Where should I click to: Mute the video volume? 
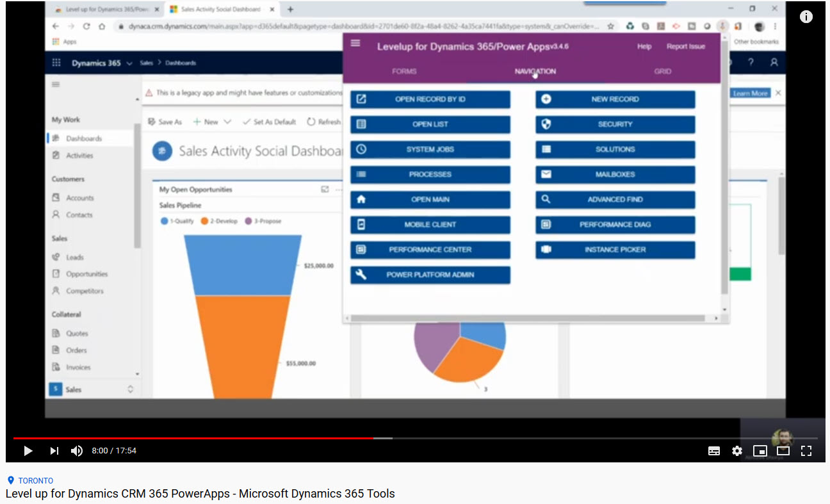tap(77, 451)
